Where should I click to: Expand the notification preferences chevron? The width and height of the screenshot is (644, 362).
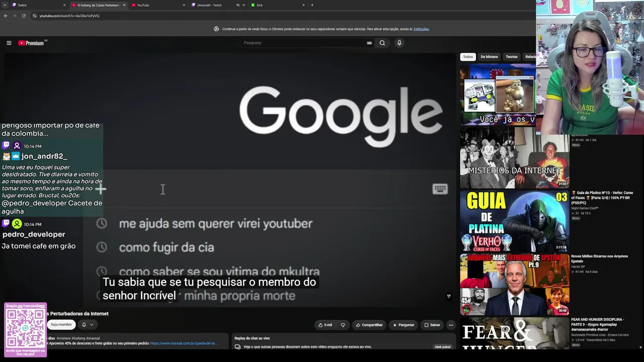pos(91,325)
